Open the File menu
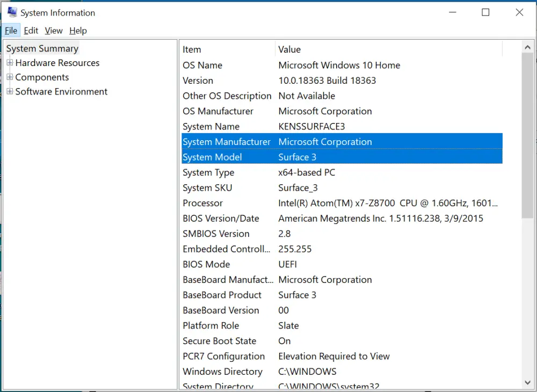This screenshot has width=537, height=392. pyautogui.click(x=11, y=31)
